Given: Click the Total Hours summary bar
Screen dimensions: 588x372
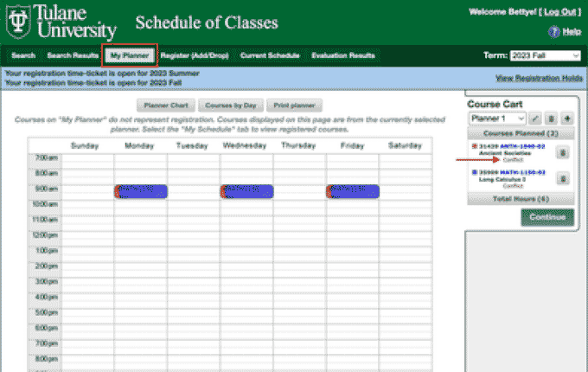Looking at the screenshot, I should pyautogui.click(x=521, y=199).
